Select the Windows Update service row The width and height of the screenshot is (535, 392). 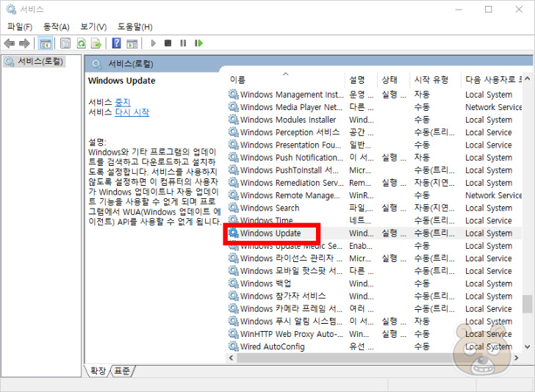[x=375, y=233]
